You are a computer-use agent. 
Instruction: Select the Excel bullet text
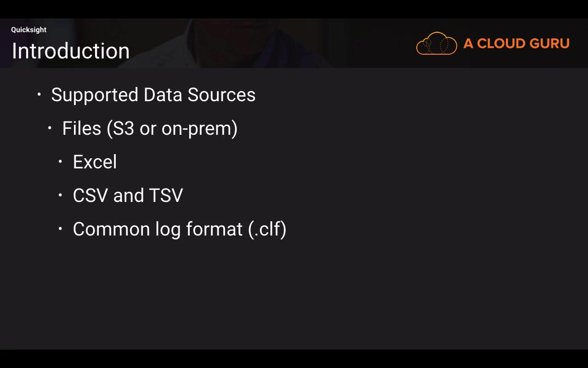95,162
